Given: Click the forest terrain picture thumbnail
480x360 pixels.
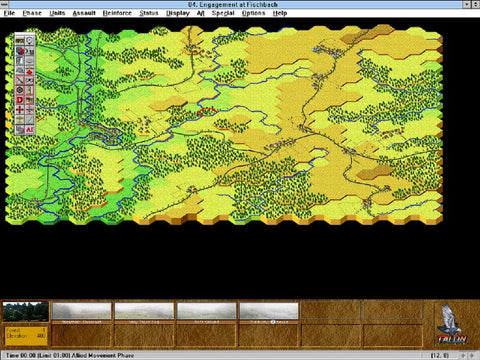Looking at the screenshot, I should coord(26,311).
